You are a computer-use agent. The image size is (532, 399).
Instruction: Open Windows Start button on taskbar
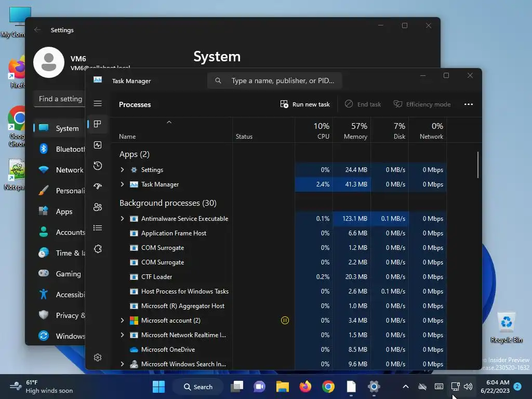coord(158,387)
